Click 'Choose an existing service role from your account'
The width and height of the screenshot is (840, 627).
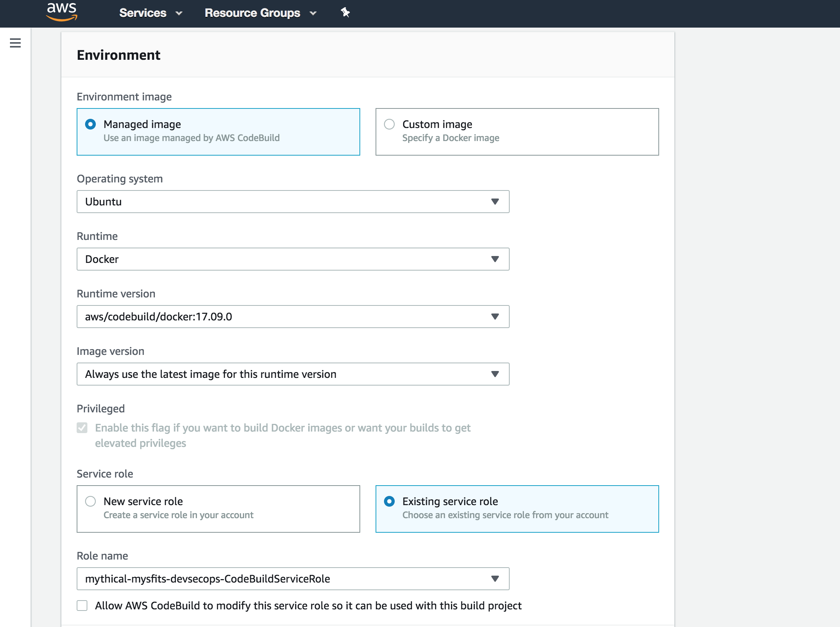[x=505, y=515]
